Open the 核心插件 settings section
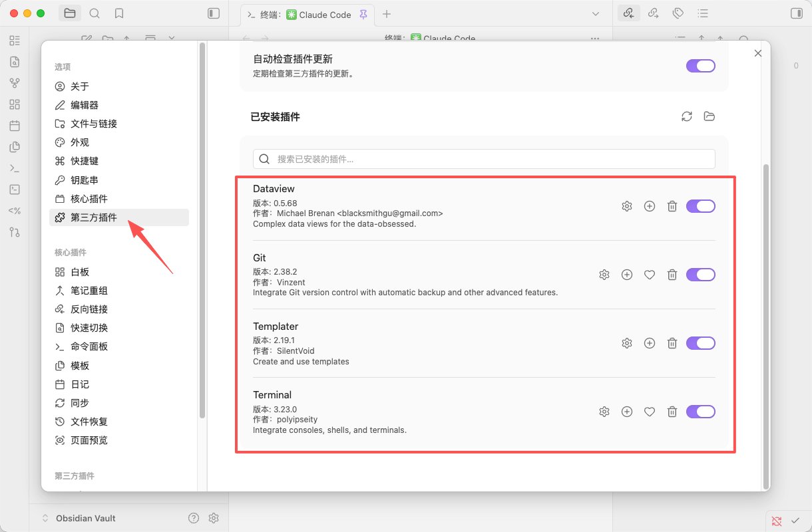Image resolution: width=812 pixels, height=532 pixels. 119,199
